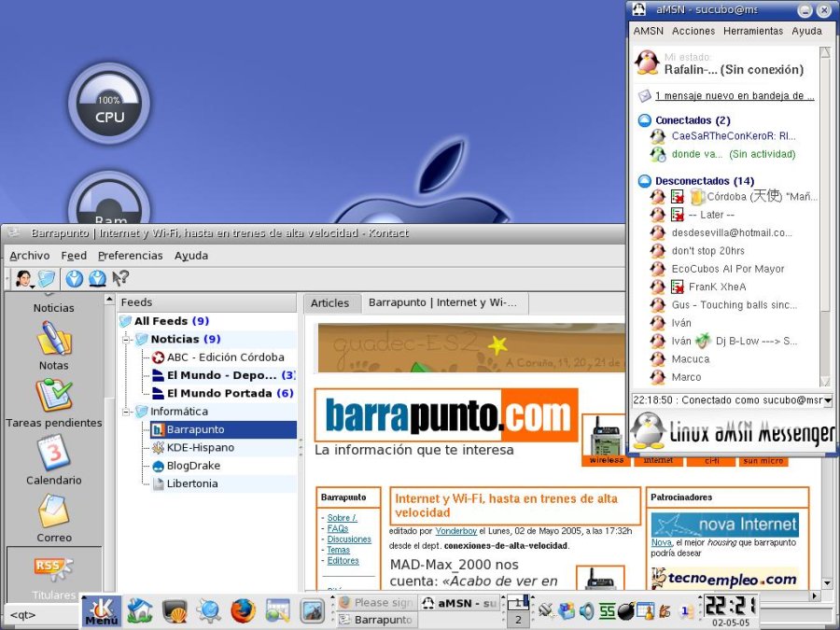The width and height of the screenshot is (840, 630).
Task: Select the KDE-Hispano feed
Action: 201,447
